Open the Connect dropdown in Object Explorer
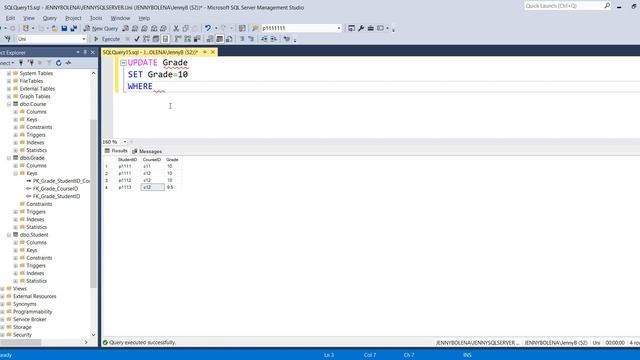640x360 pixels. [x=7, y=63]
